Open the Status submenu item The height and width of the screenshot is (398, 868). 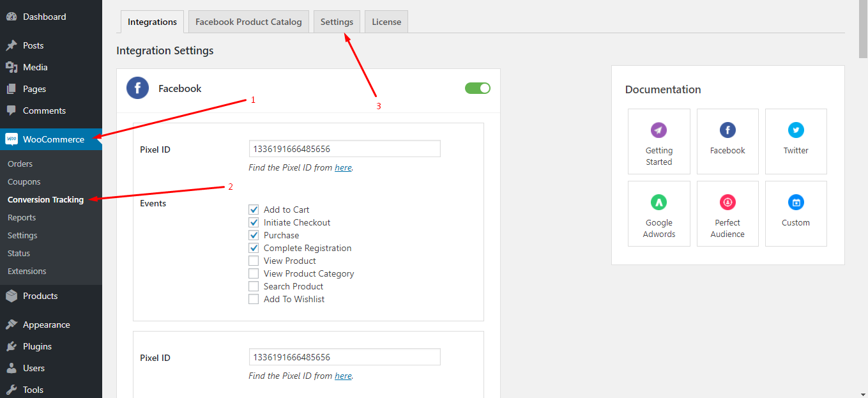pos(19,253)
